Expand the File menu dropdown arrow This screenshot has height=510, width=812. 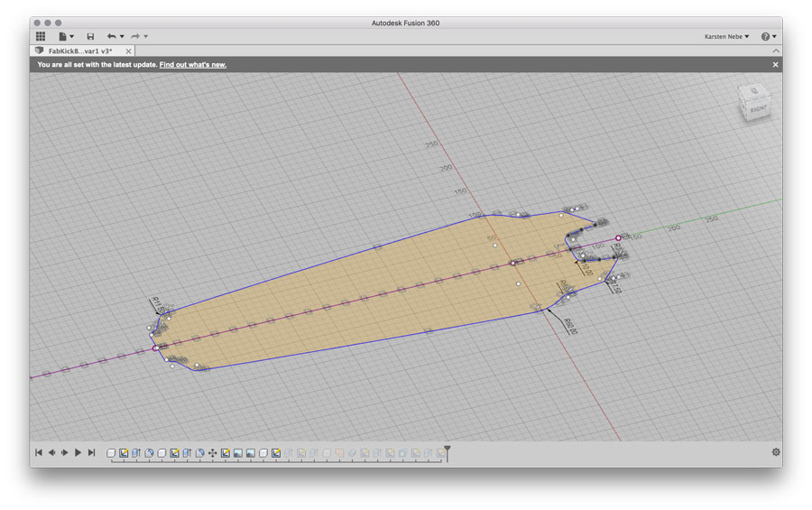pyautogui.click(x=72, y=36)
